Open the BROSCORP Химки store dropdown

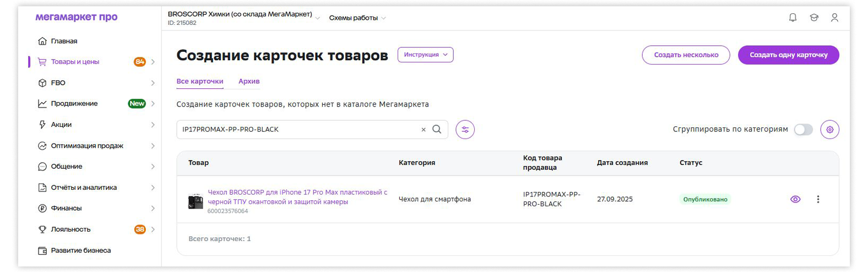(244, 18)
